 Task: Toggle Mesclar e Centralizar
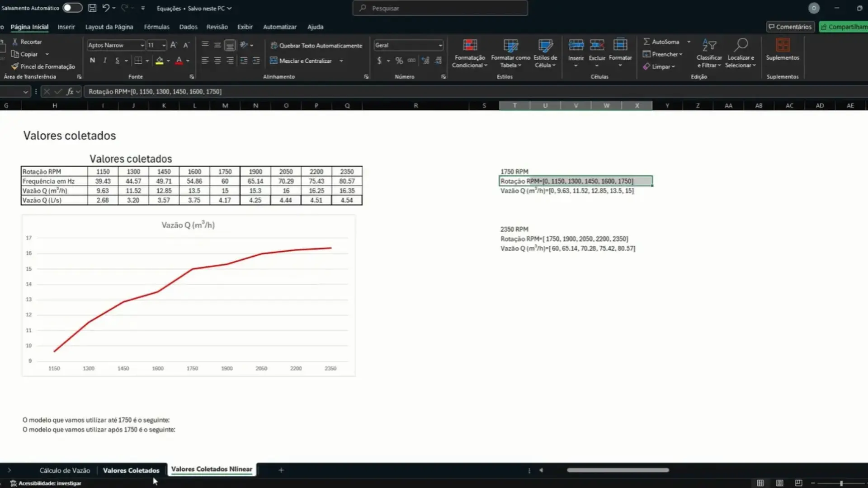click(x=301, y=61)
